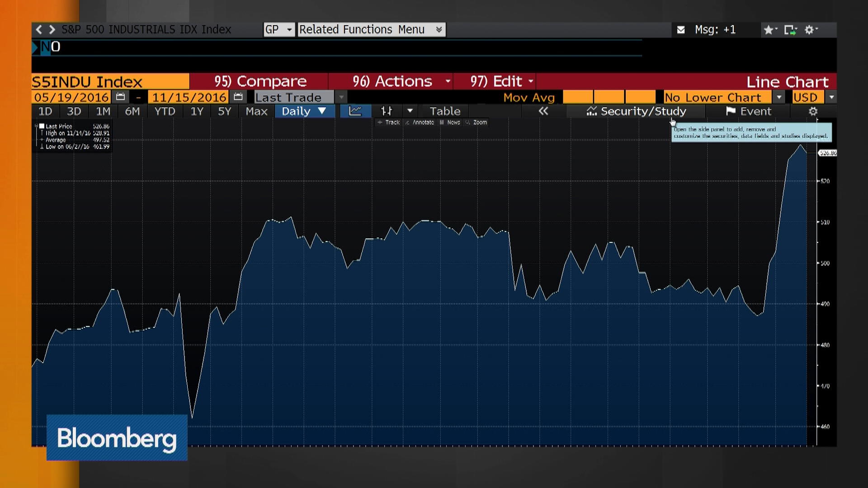Open the end date calendar picker
Image resolution: width=868 pixels, height=488 pixels.
tap(238, 97)
